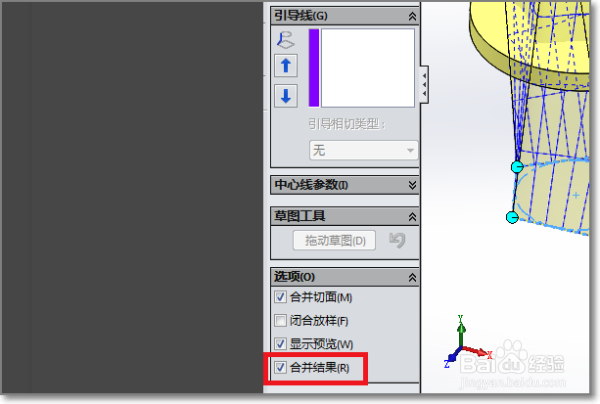The width and height of the screenshot is (600, 404).
Task: Move guide curve down with blue arrow
Action: click(286, 96)
